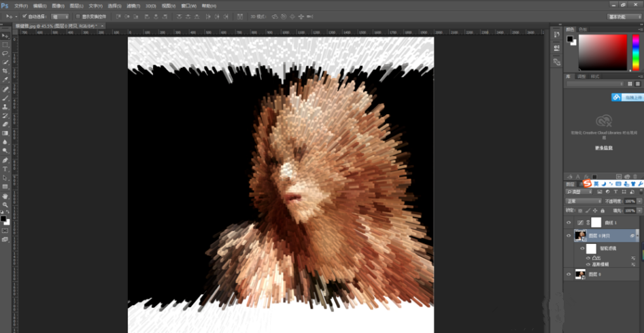Click the rainbow hue slider strip
The height and width of the screenshot is (333, 644).
tap(635, 52)
